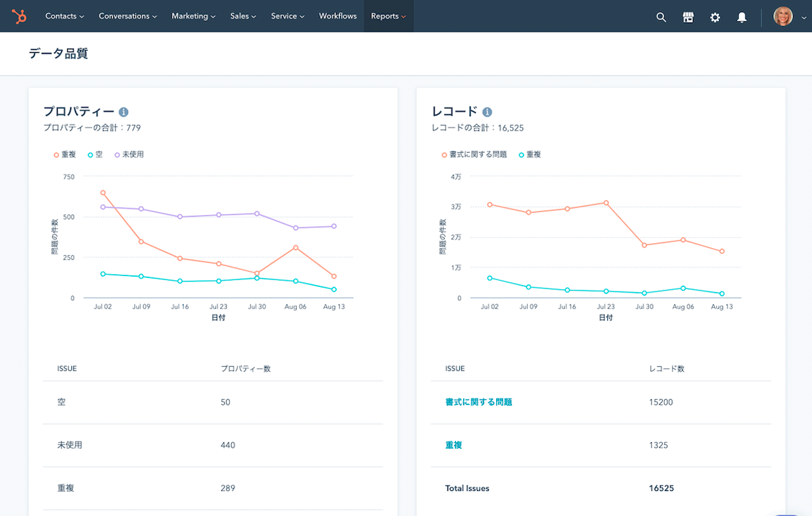812x516 pixels.
Task: Select the value 15200 in records table
Action: click(x=661, y=402)
